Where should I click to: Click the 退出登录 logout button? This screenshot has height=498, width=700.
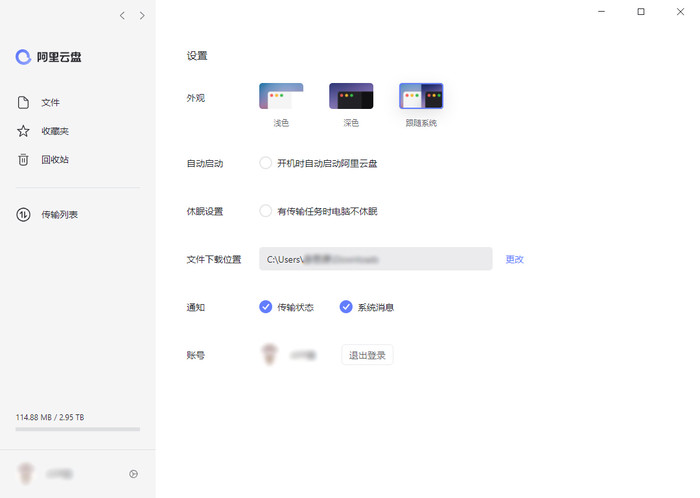(x=367, y=355)
